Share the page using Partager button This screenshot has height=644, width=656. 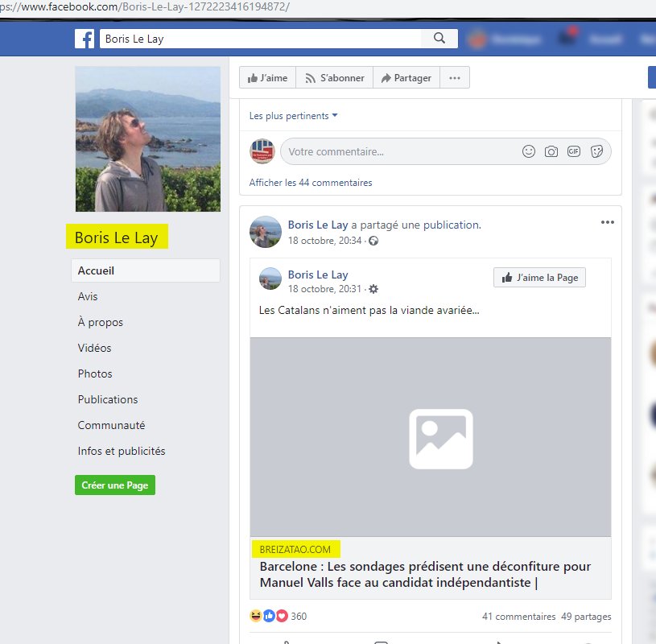pos(406,78)
